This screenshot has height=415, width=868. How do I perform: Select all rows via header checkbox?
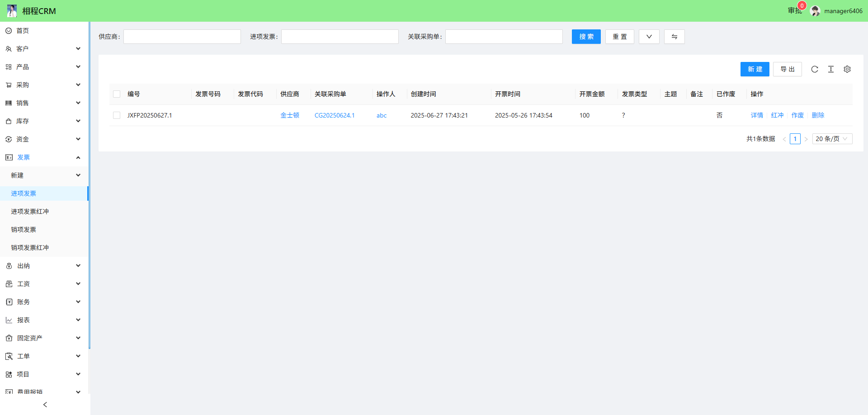click(x=117, y=94)
